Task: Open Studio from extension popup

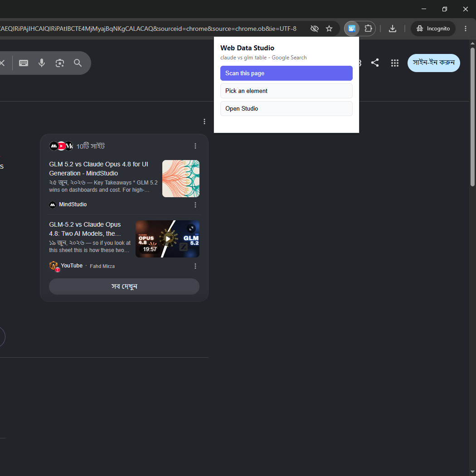Action: 286,108
